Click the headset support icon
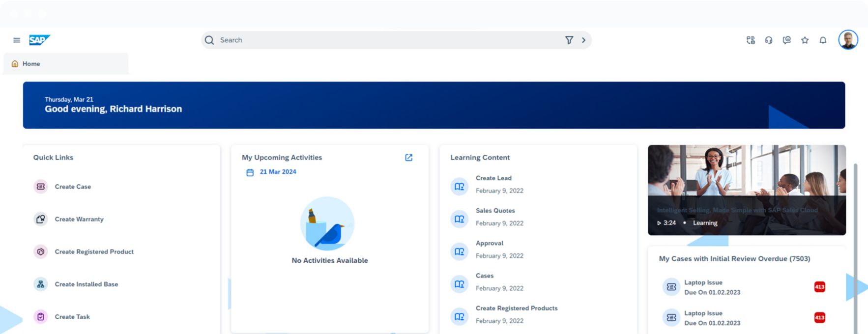Screen dimensions: 868x334 click(769, 40)
